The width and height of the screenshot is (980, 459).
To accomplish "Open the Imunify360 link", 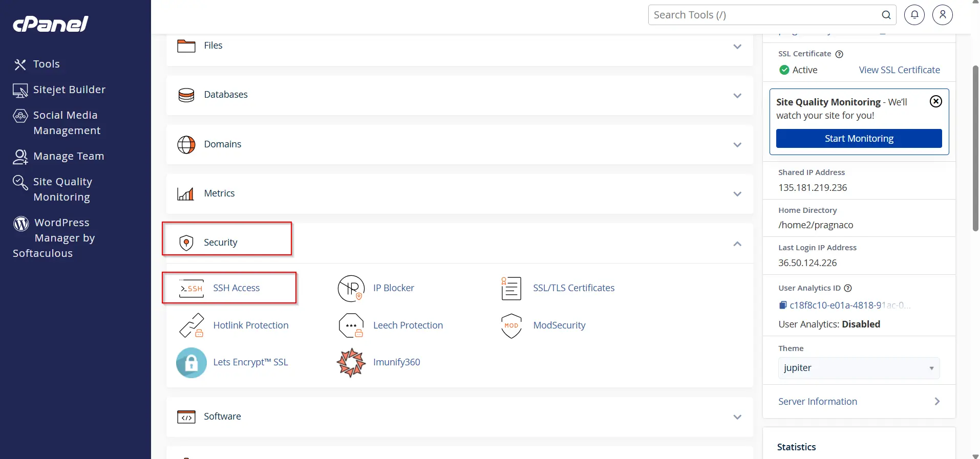I will [x=396, y=362].
